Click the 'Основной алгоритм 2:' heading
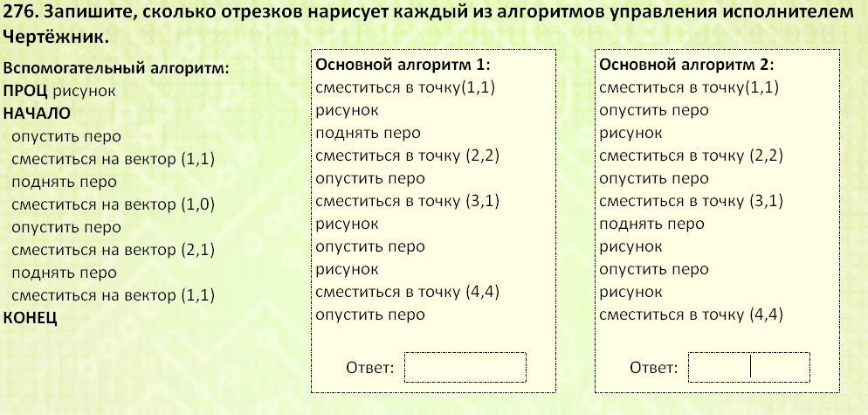868x415 pixels. pyautogui.click(x=686, y=65)
